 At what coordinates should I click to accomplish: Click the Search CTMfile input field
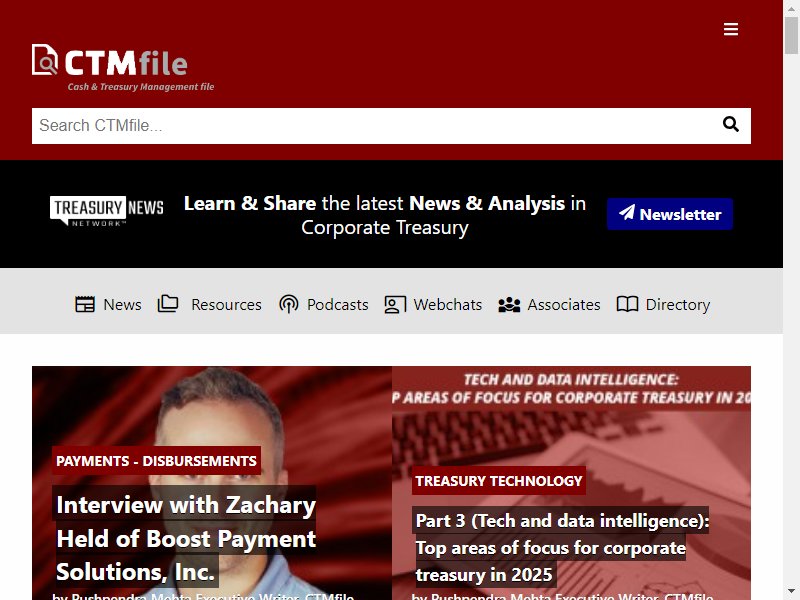[375, 126]
